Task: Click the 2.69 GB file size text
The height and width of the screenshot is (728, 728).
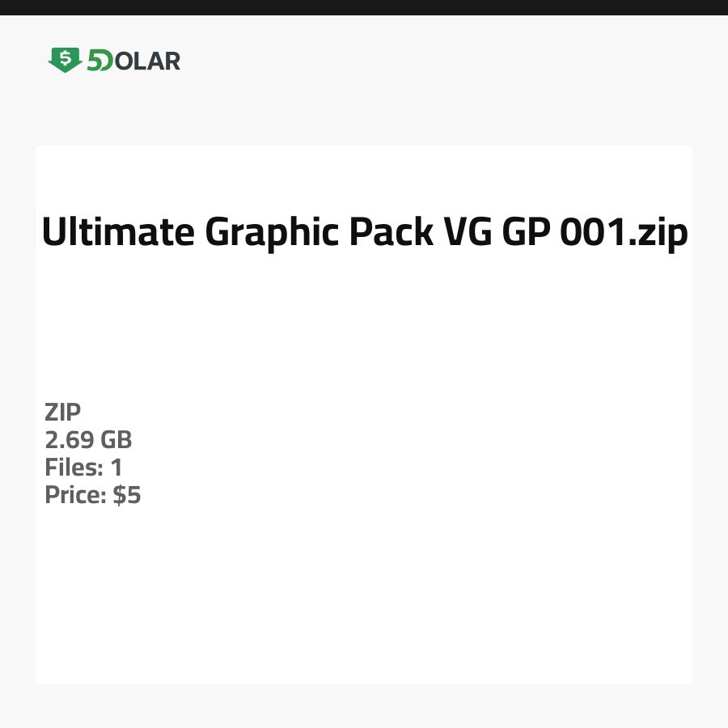Action: click(88, 440)
